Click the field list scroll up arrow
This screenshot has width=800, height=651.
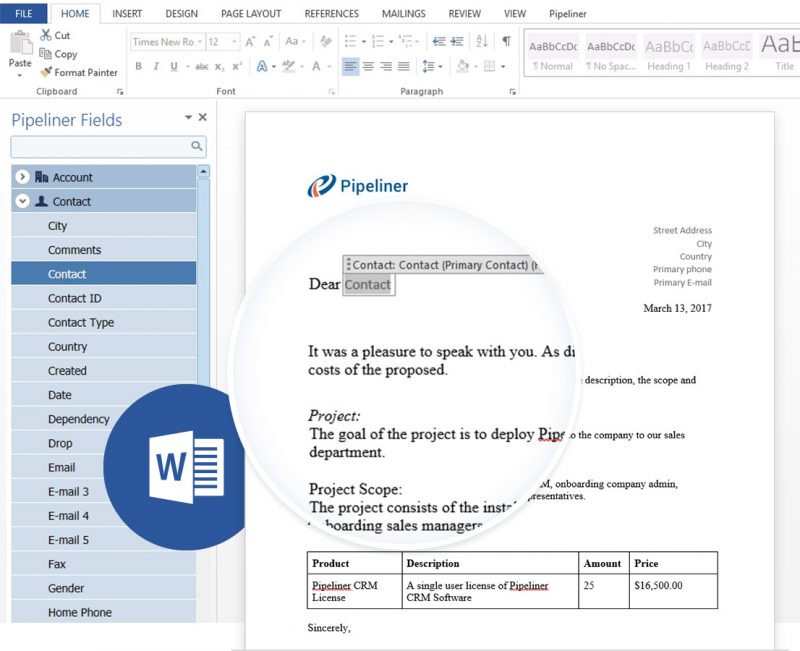pos(203,171)
